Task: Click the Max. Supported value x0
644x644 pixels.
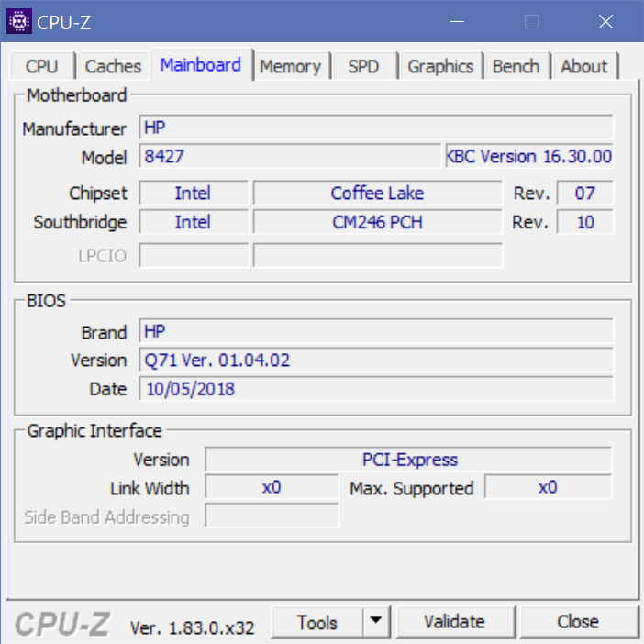Action: pyautogui.click(x=548, y=487)
